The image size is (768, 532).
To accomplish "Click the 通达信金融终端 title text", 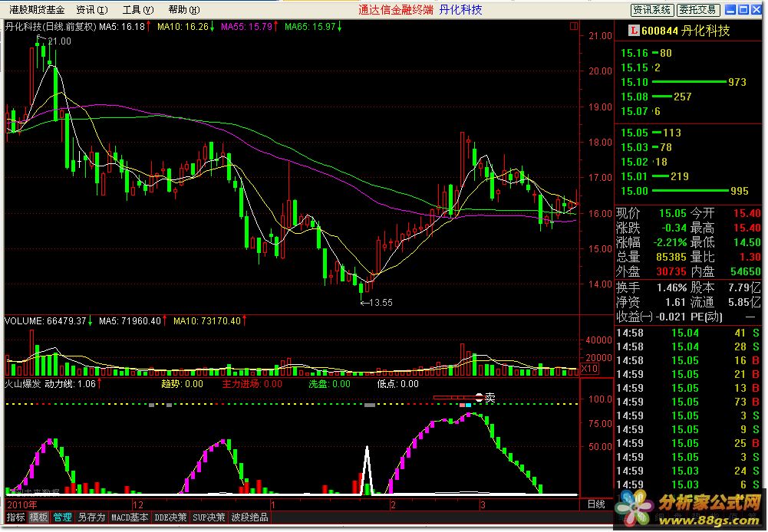I will (x=396, y=10).
